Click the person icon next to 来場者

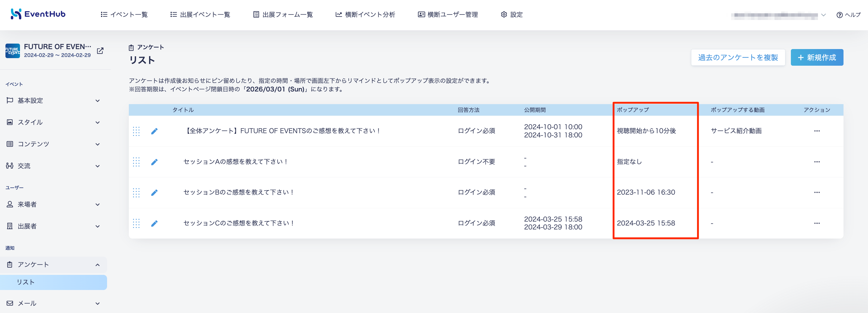pos(10,204)
